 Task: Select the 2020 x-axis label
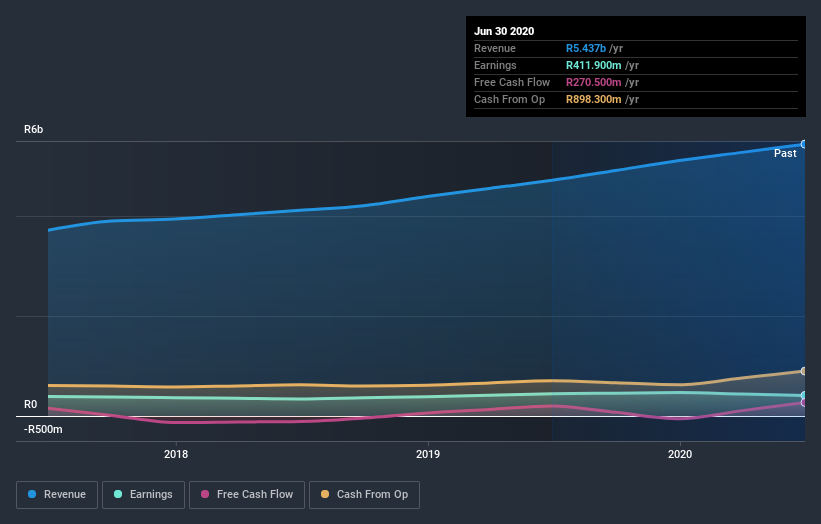[x=680, y=454]
